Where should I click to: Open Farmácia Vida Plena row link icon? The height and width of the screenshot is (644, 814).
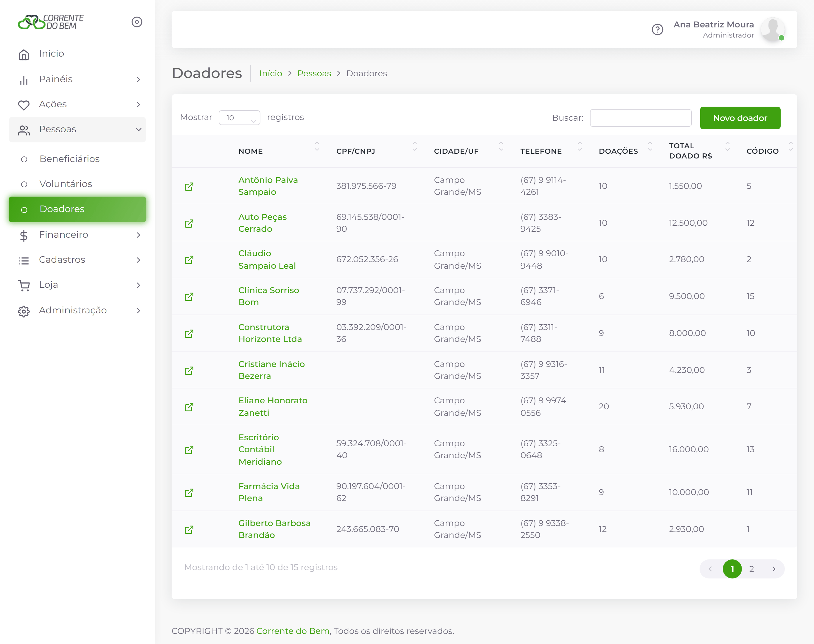189,493
